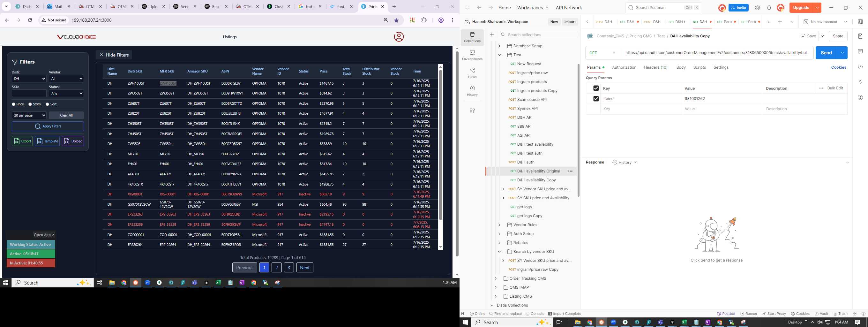Open the No environment dropdown
Screen dimensions: 868x327
point(825,22)
